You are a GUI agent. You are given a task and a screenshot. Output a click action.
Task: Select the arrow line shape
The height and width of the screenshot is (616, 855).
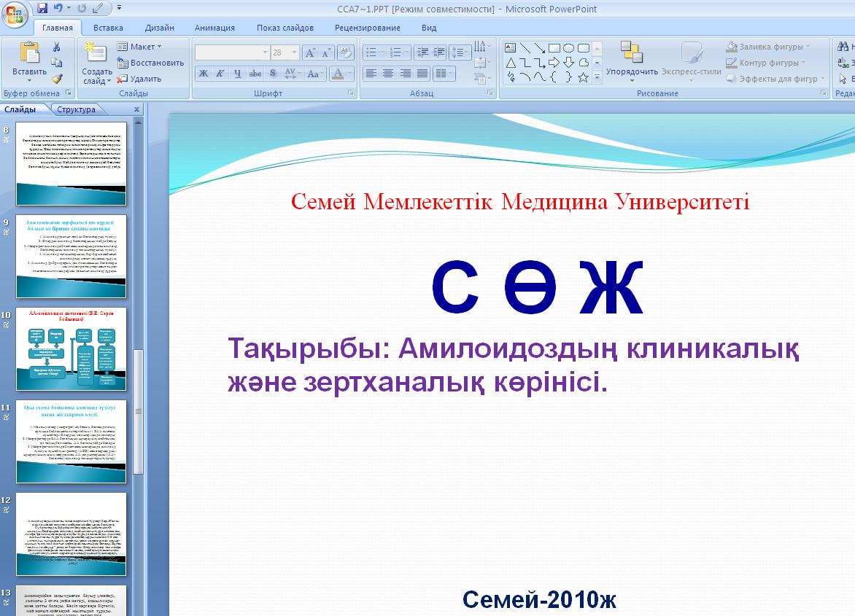coord(539,48)
